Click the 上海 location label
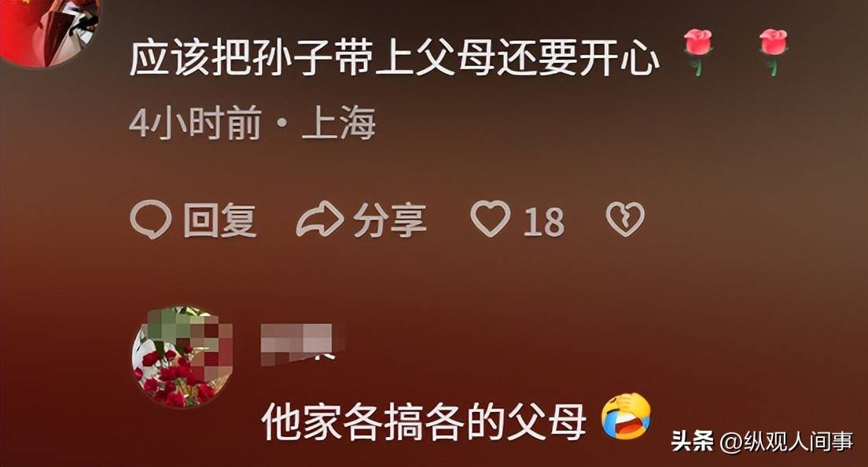This screenshot has height=467, width=868. pyautogui.click(x=339, y=123)
